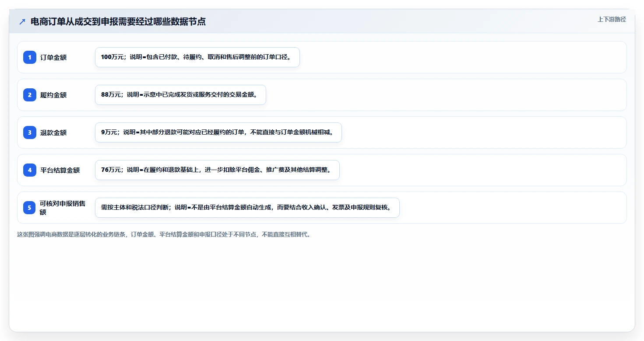Select step number badge 2
Screen dimensions: 644x341
tap(30, 95)
